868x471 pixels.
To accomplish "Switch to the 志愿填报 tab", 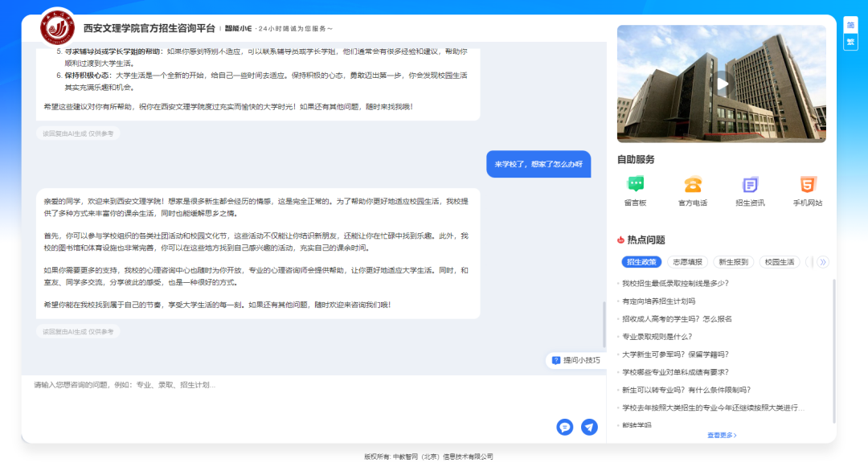I will point(687,262).
